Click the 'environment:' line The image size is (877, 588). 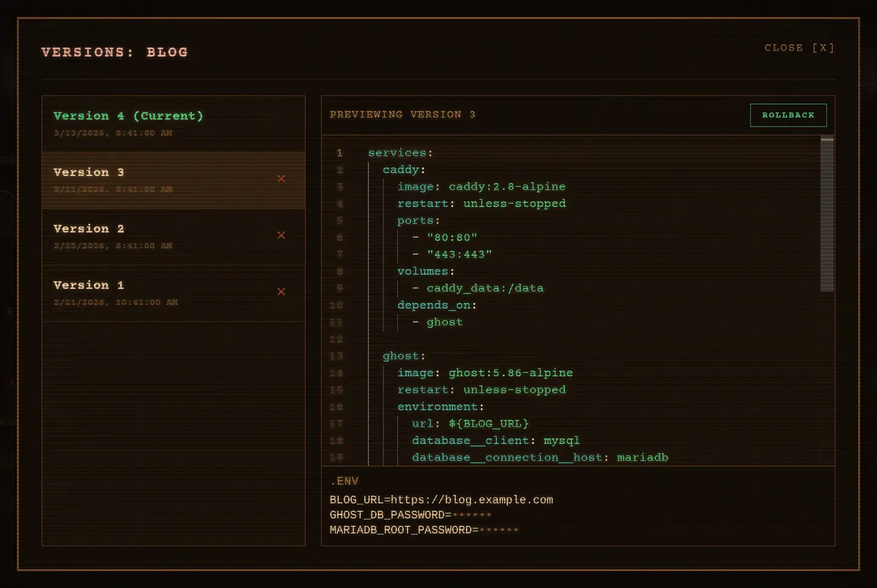click(440, 407)
